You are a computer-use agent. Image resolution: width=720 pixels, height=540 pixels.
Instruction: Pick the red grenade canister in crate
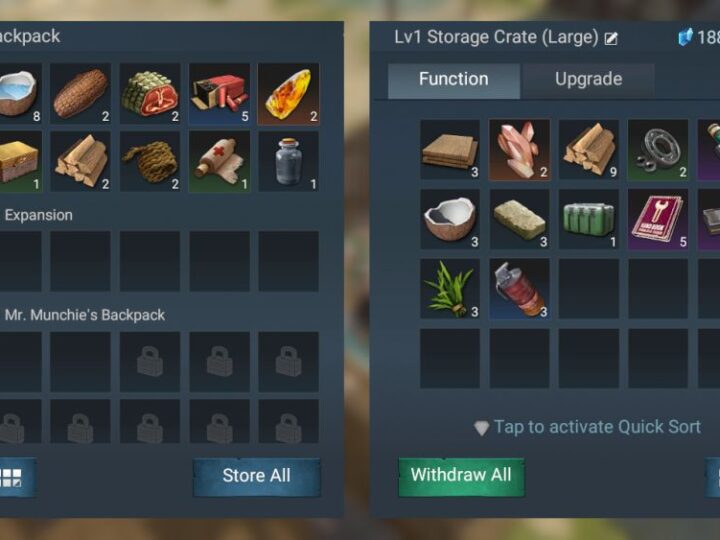[519, 289]
